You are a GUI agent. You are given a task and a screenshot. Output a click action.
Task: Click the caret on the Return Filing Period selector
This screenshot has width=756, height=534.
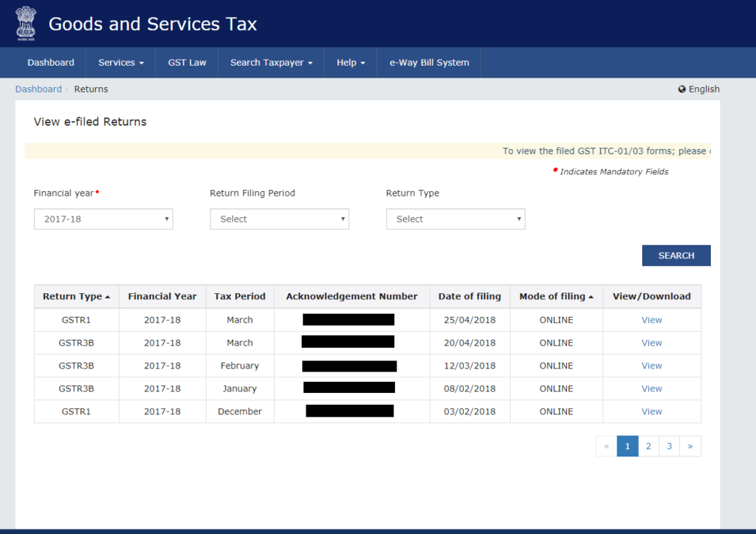(x=342, y=219)
